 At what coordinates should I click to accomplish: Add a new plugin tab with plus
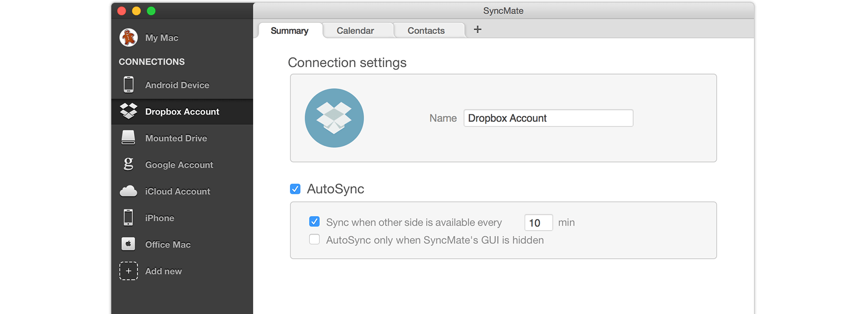coord(477,30)
